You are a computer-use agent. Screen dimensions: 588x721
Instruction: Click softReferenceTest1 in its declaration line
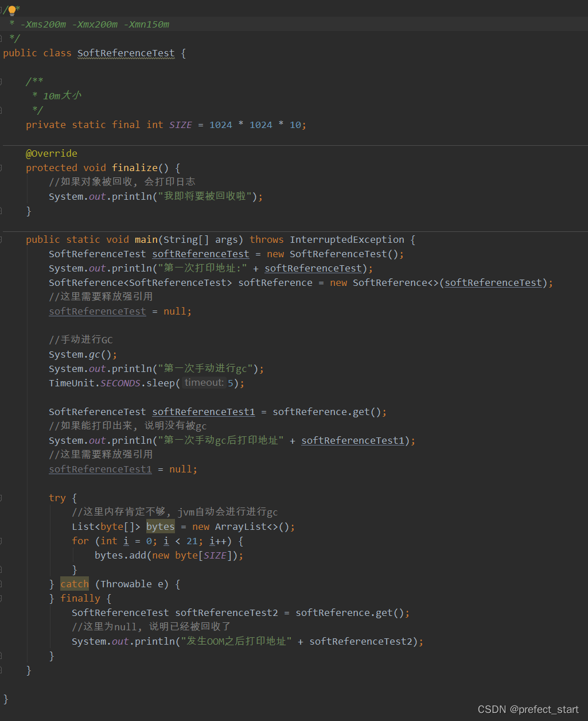[x=204, y=412]
